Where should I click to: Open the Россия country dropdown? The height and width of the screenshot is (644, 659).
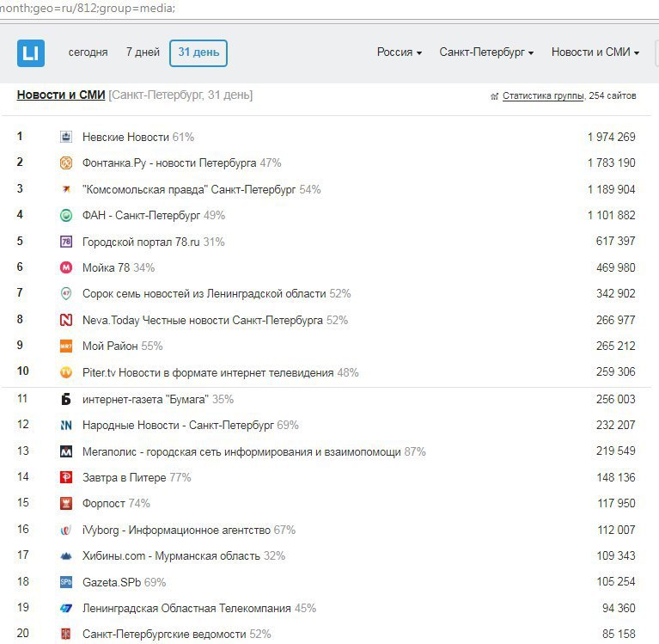click(400, 52)
